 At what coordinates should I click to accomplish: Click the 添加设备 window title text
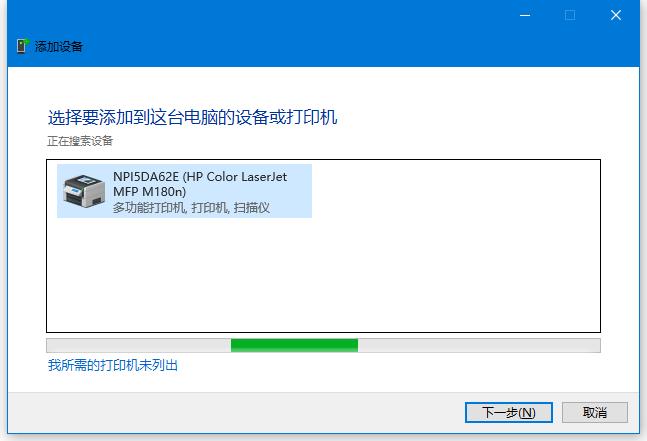pos(59,46)
